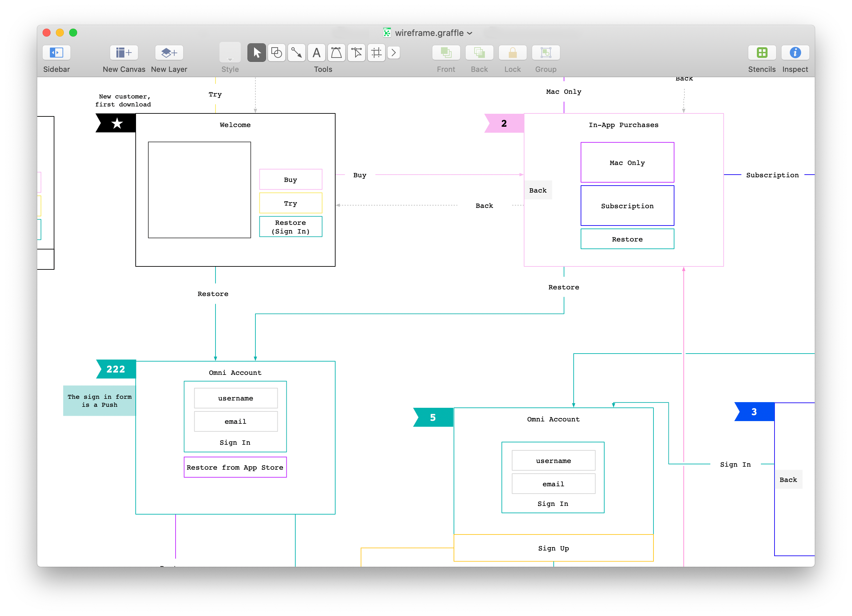Click the Mac Only purple box

pos(627,162)
